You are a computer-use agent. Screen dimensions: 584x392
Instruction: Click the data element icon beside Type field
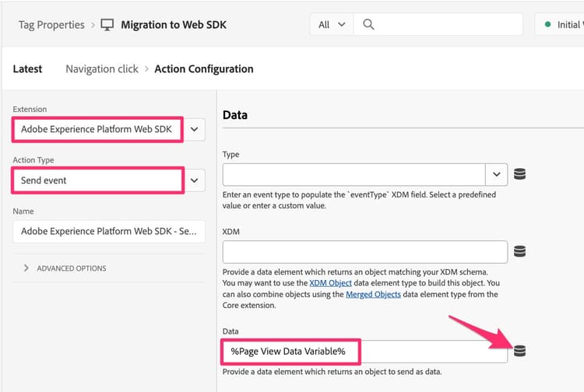click(520, 174)
